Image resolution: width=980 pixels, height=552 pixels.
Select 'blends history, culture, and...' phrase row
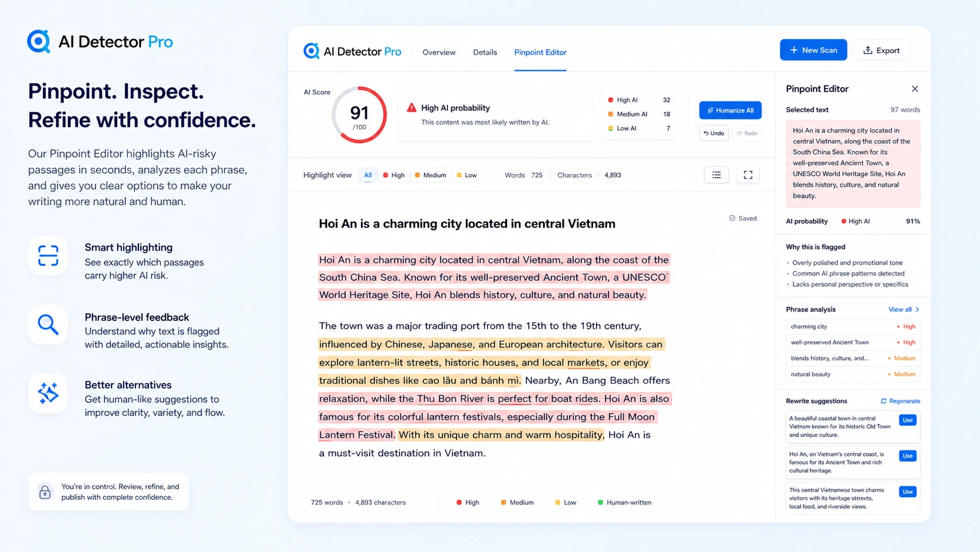[x=853, y=358]
